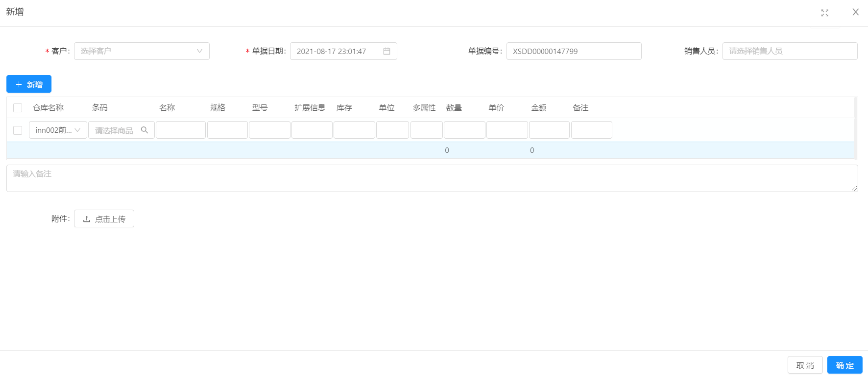Screen dimensions: 868x375
Task: Click the 请选择销售人员 field
Action: (x=790, y=51)
